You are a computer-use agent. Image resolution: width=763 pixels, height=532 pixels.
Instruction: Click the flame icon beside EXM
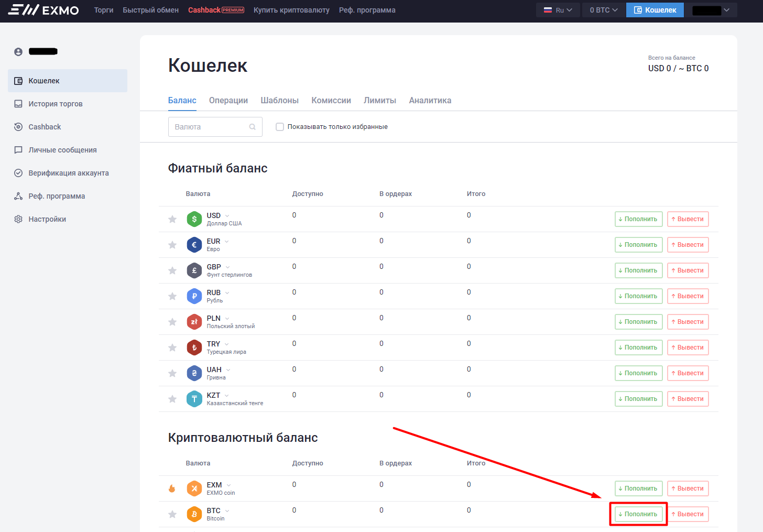pos(172,488)
